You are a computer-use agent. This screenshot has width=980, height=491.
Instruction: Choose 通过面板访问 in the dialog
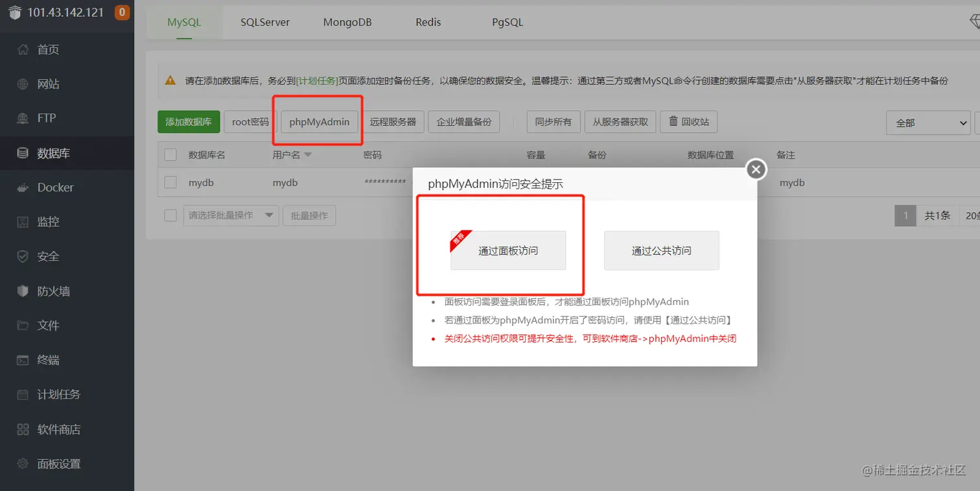[x=508, y=250]
